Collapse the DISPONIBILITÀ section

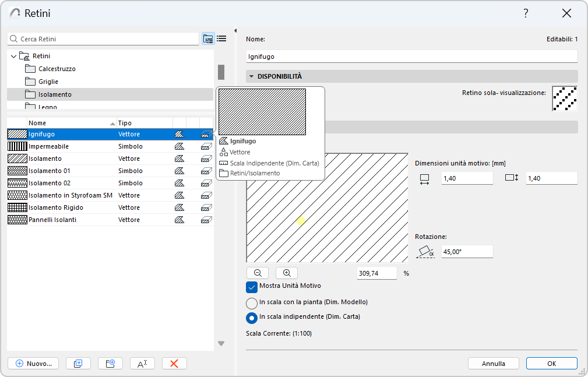click(x=251, y=76)
